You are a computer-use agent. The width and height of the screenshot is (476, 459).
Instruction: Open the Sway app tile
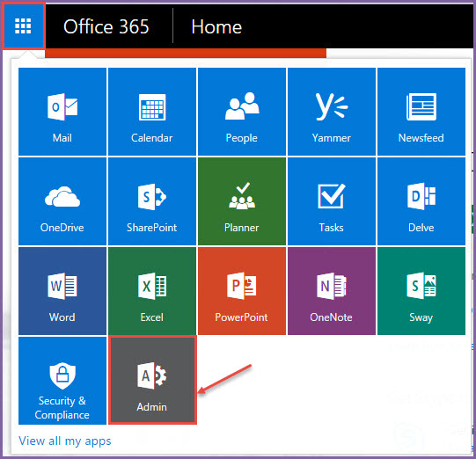pyautogui.click(x=421, y=291)
